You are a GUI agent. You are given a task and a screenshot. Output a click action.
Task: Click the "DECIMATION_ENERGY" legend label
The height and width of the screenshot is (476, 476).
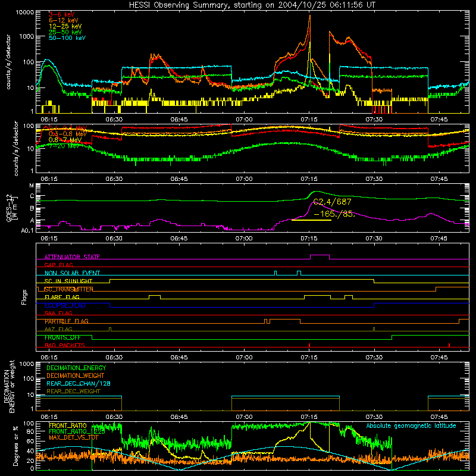(76, 368)
